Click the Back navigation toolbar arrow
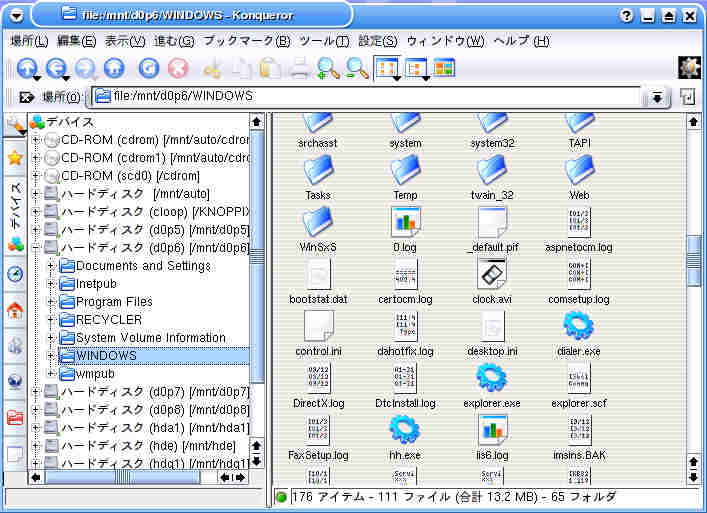The width and height of the screenshot is (707, 513). (x=56, y=69)
